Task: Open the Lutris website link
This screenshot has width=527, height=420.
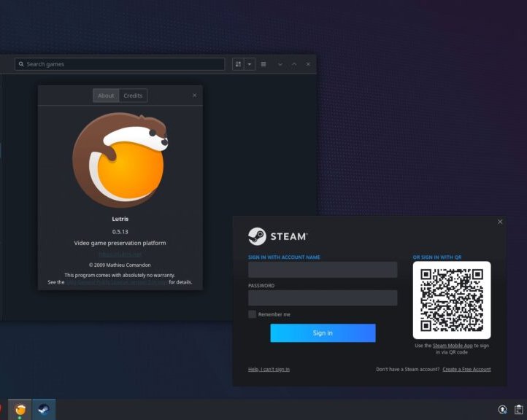Action: click(x=120, y=254)
